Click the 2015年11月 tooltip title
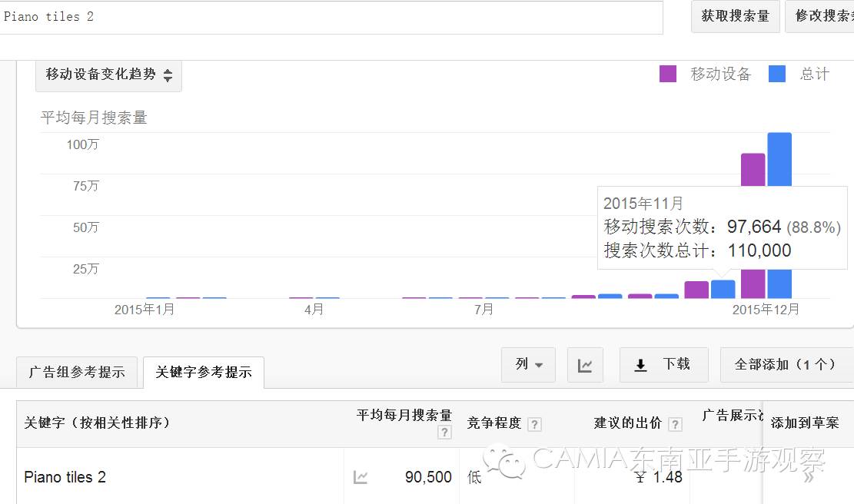 coord(643,204)
